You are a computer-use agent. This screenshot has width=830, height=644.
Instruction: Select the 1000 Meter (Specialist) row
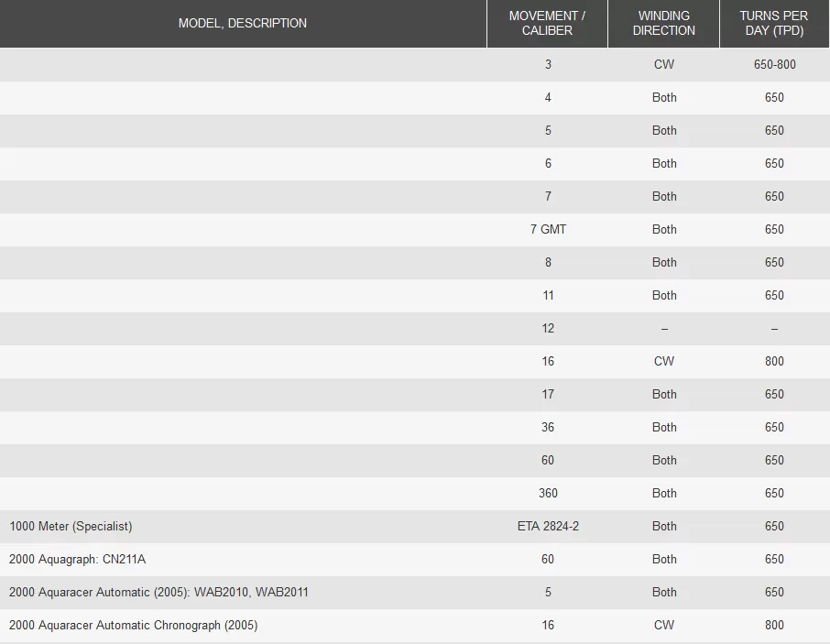click(x=415, y=527)
